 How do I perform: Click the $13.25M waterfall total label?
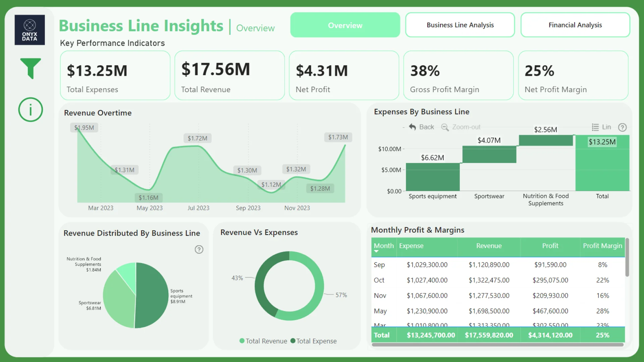pos(602,142)
